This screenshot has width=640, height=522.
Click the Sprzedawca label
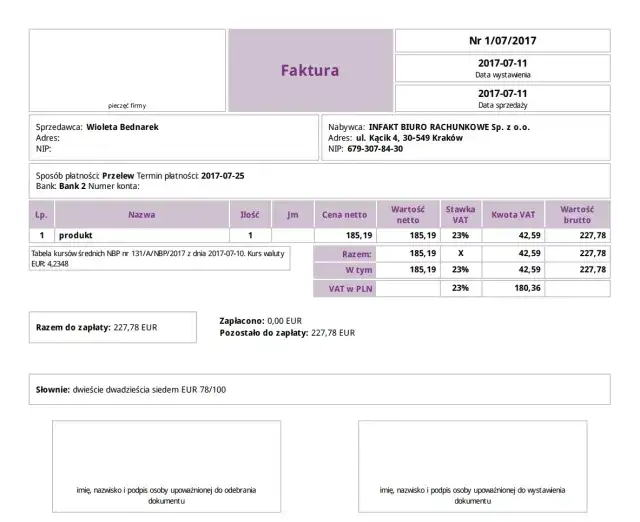point(59,127)
